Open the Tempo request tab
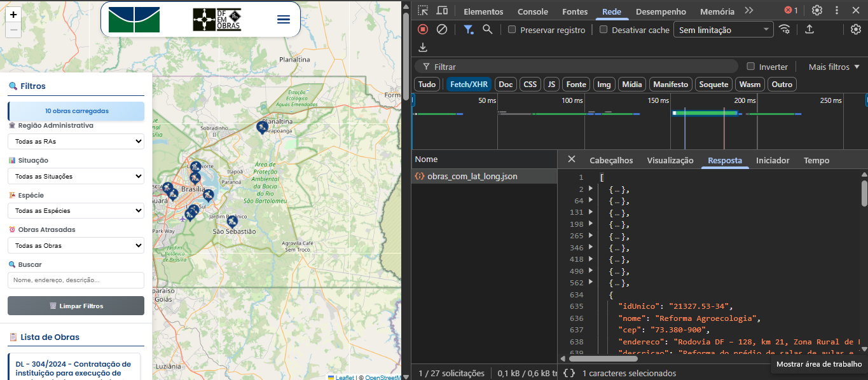This screenshot has width=868, height=380. pos(816,160)
